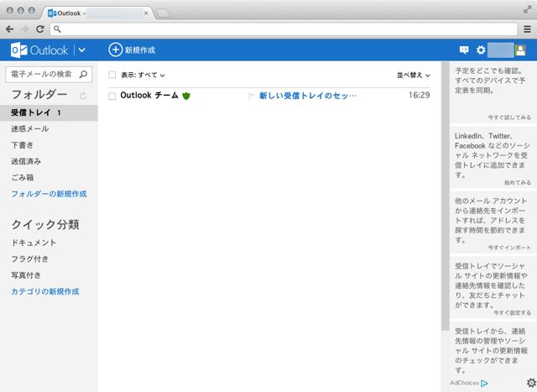Click フォルダーの新規作成 link

[x=49, y=194]
